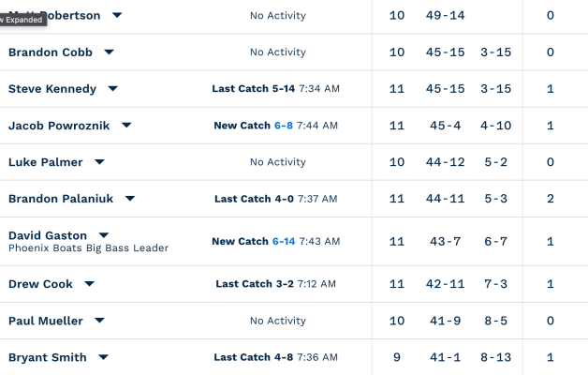This screenshot has width=588, height=375.
Task: Click Paul Mueller's total weight 41-9
Action: click(445, 321)
